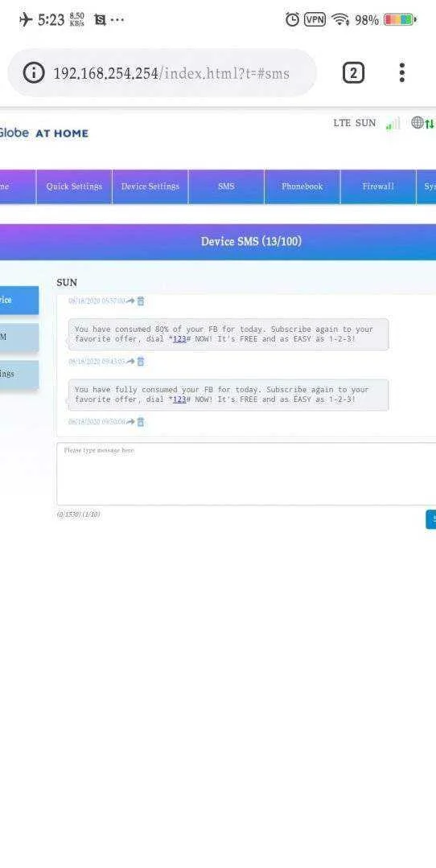Viewport: 436px width, 868px height.
Task: Select the highlighted Device sidebar button
Action: [19, 300]
